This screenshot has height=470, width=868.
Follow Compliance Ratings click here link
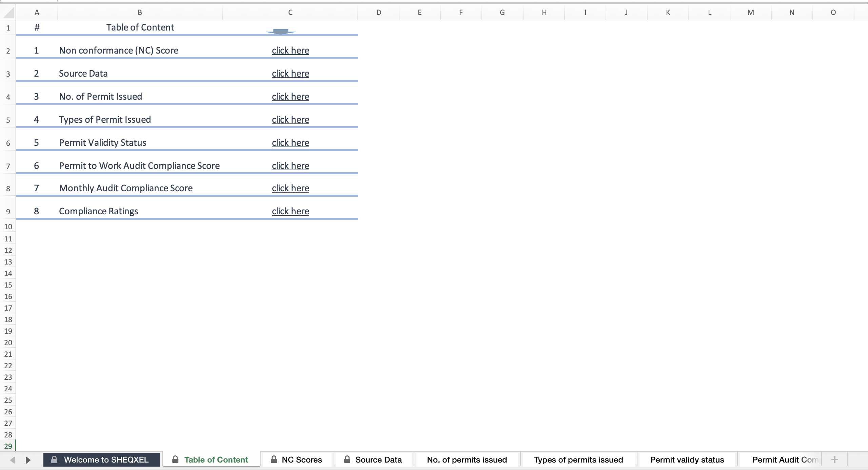click(x=291, y=211)
